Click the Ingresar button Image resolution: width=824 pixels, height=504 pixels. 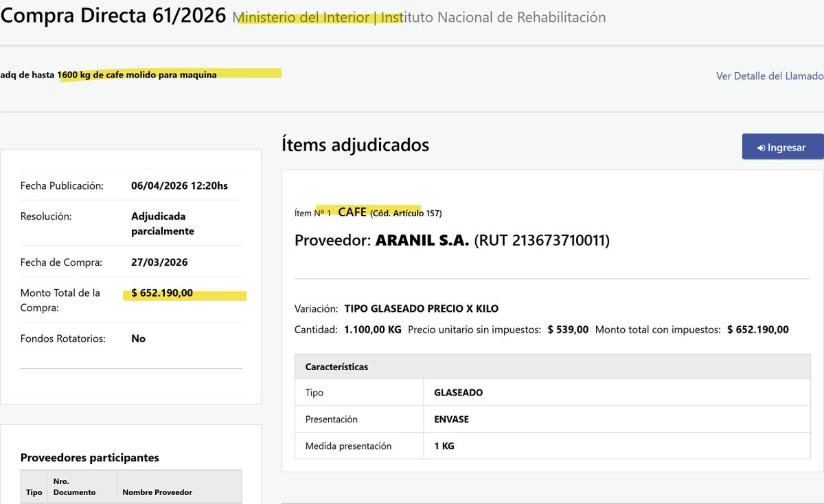pos(783,147)
